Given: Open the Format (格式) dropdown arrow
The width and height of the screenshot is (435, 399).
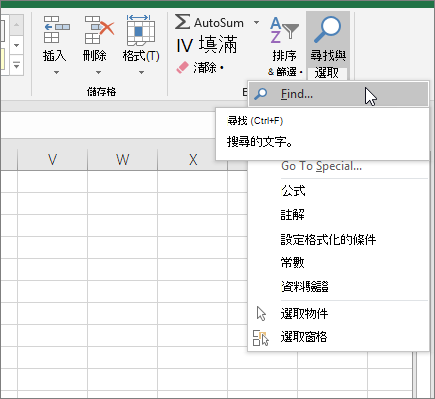Looking at the screenshot, I should (141, 72).
